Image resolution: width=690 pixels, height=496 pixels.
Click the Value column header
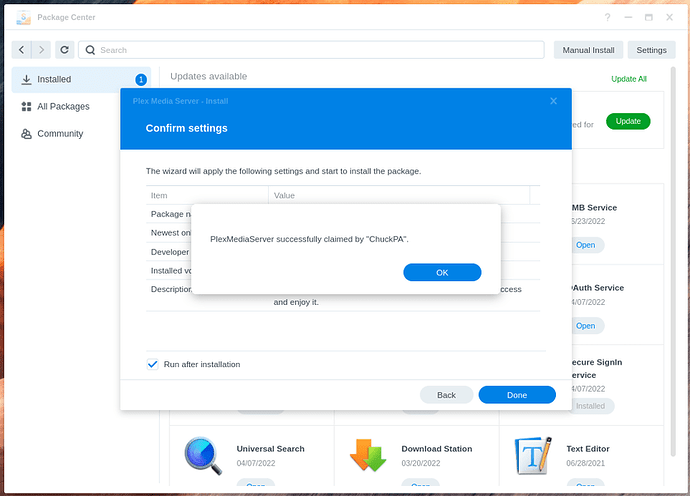(399, 195)
